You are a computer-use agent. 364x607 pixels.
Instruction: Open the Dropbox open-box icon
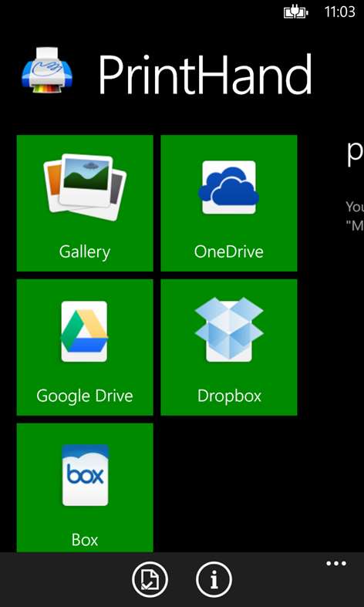229,329
